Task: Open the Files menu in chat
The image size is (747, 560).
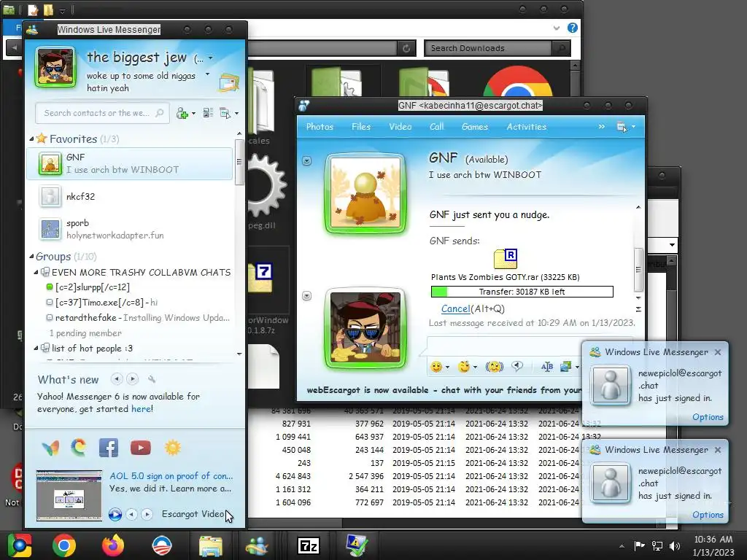Action: point(361,127)
